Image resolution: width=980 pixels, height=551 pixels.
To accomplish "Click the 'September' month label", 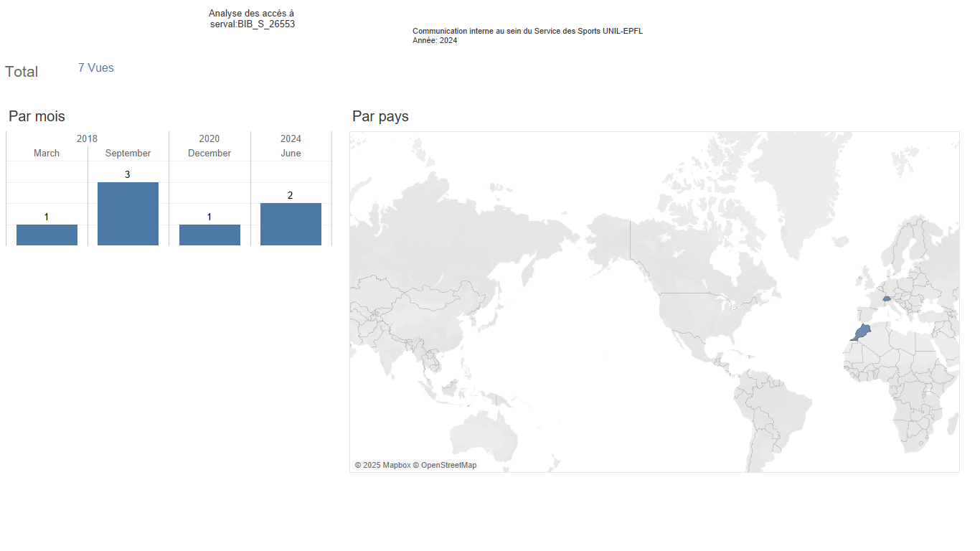I will tap(128, 154).
